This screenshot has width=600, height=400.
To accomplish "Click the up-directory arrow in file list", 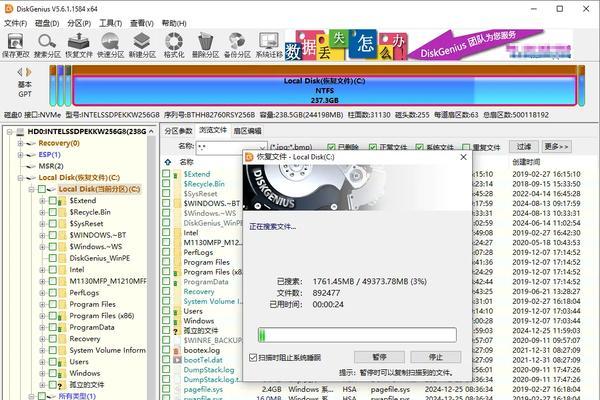I will pyautogui.click(x=168, y=162).
